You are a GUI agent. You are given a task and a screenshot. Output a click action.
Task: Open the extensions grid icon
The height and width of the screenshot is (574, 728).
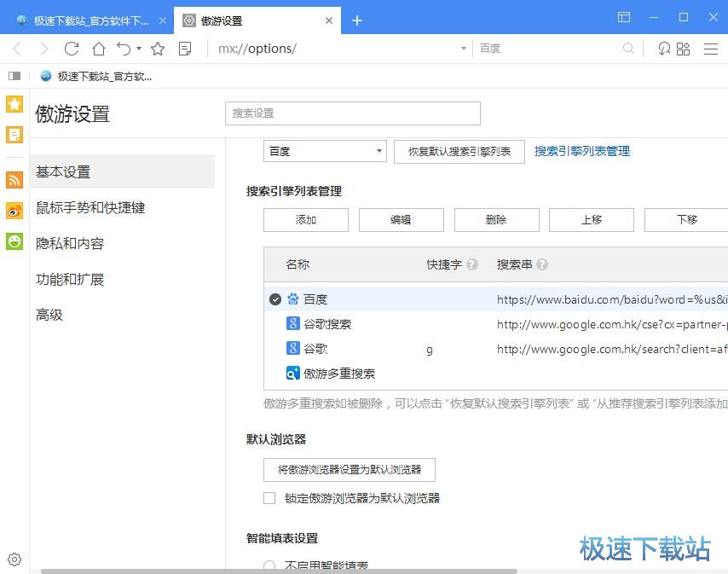[684, 49]
